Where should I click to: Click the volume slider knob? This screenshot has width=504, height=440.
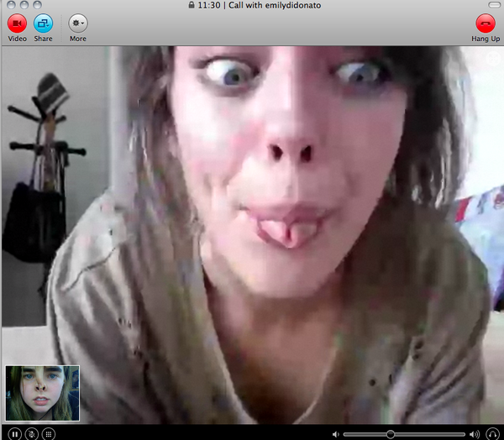click(390, 433)
